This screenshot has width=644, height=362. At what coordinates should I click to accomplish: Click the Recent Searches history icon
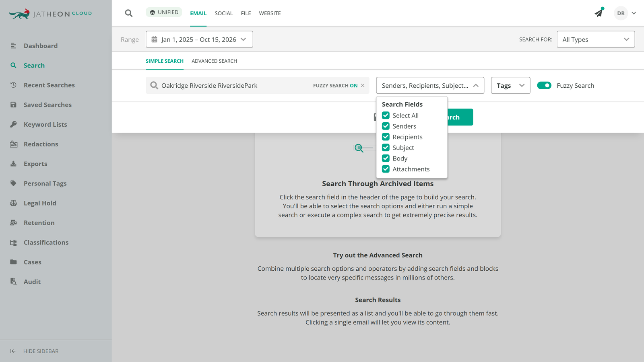pyautogui.click(x=13, y=85)
